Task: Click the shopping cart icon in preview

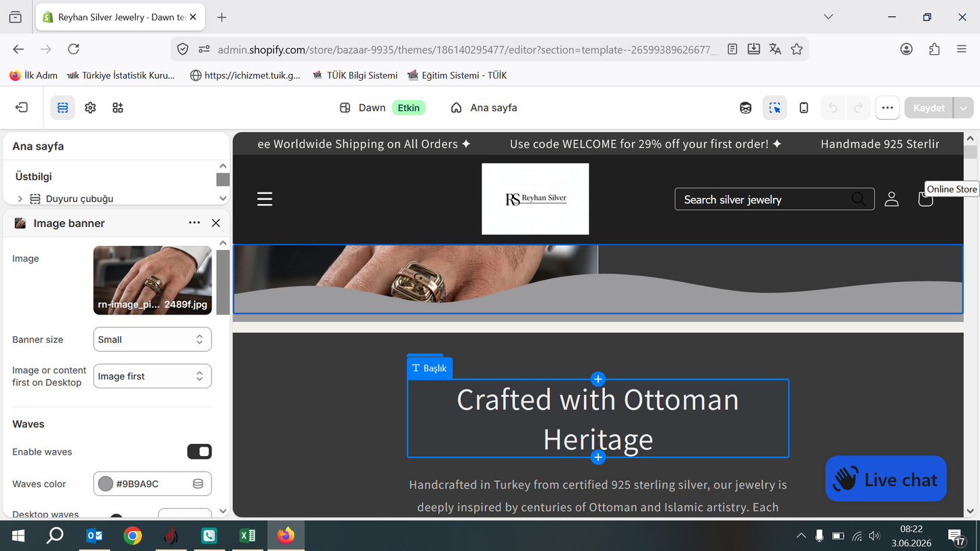Action: (x=924, y=199)
